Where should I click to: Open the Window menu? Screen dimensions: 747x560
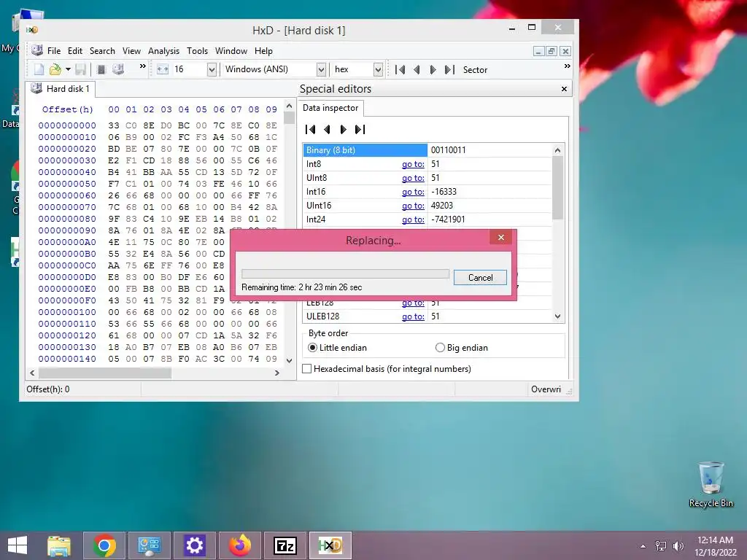(231, 51)
